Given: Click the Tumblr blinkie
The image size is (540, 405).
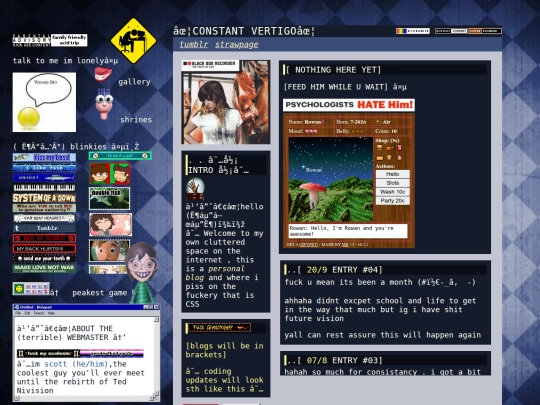Looking at the screenshot, I should pos(44,228).
